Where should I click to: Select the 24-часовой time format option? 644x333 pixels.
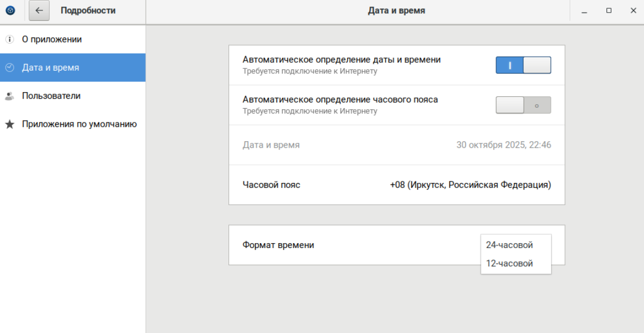point(509,245)
